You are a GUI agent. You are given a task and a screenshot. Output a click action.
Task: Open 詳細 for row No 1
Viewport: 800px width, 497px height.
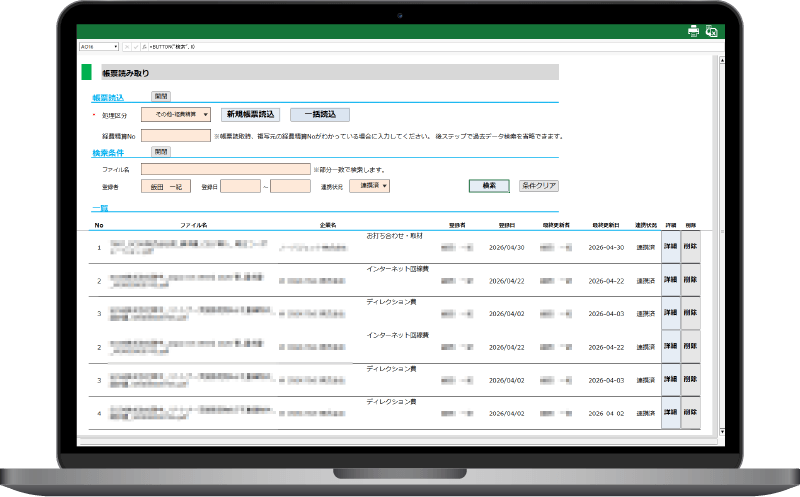click(670, 246)
